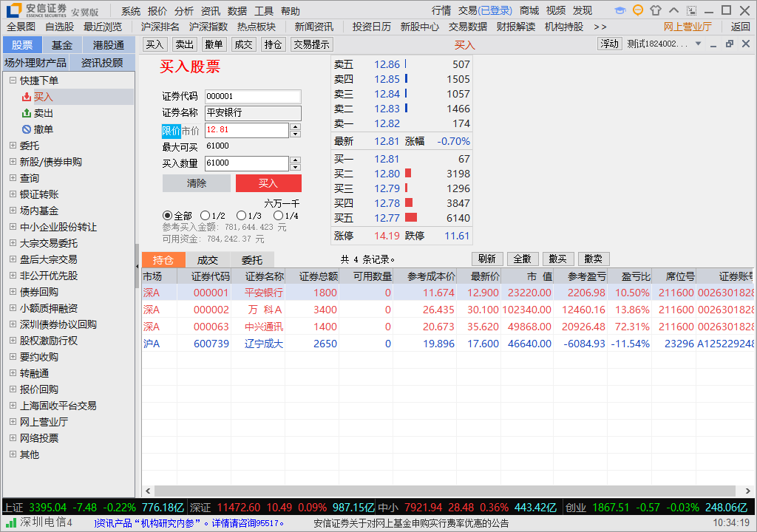Collapse the 快捷下单 tree node

13,80
